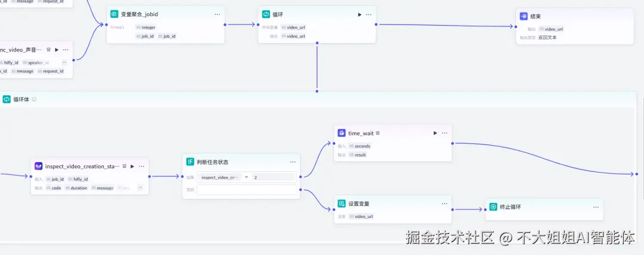This screenshot has width=644, height=255.
Task: Click the 循环 node's loop icon
Action: (x=266, y=14)
